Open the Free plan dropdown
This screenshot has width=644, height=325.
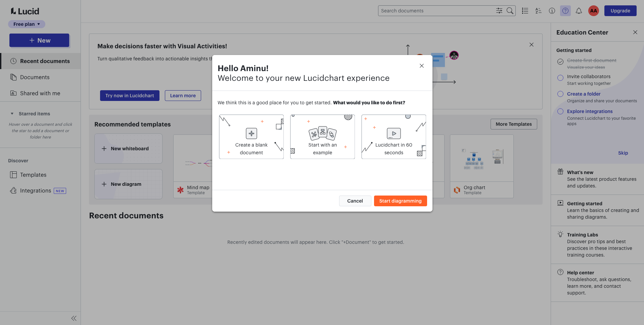pyautogui.click(x=27, y=24)
